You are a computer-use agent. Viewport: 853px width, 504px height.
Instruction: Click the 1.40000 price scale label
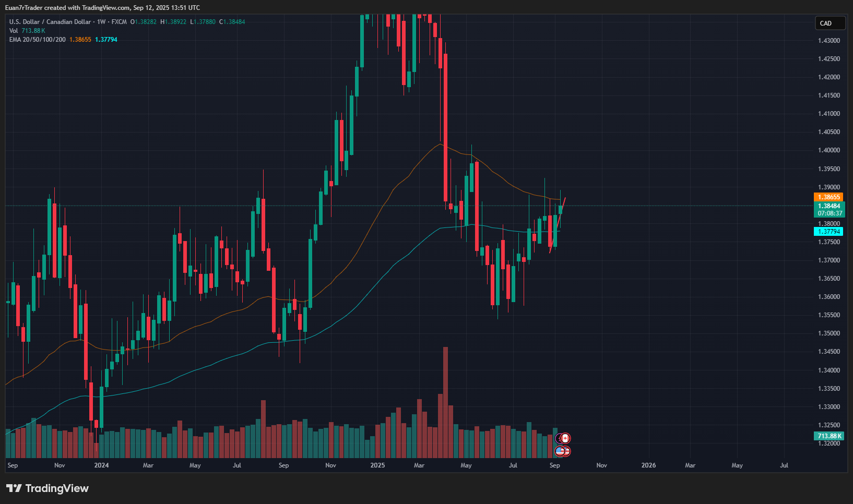(829, 150)
